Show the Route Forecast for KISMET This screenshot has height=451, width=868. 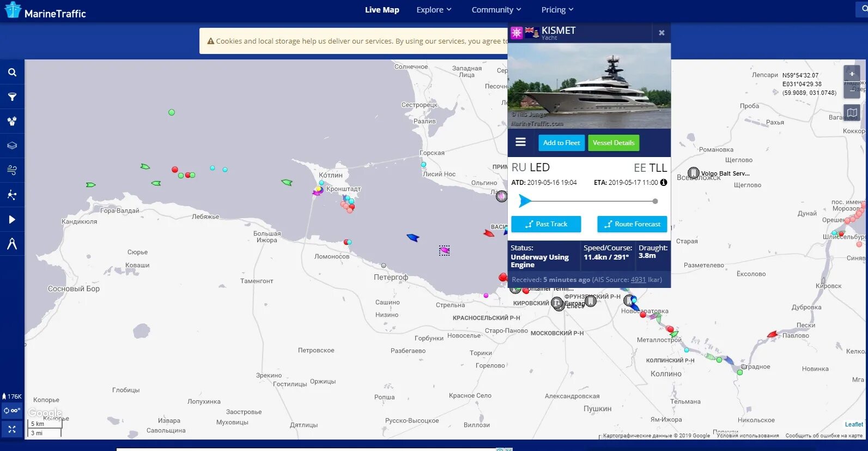click(x=632, y=224)
